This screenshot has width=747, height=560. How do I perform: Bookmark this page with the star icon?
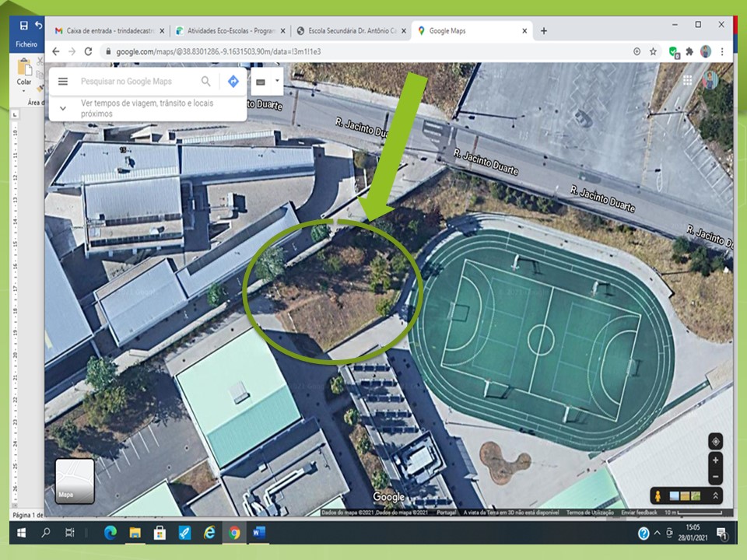[x=653, y=51]
